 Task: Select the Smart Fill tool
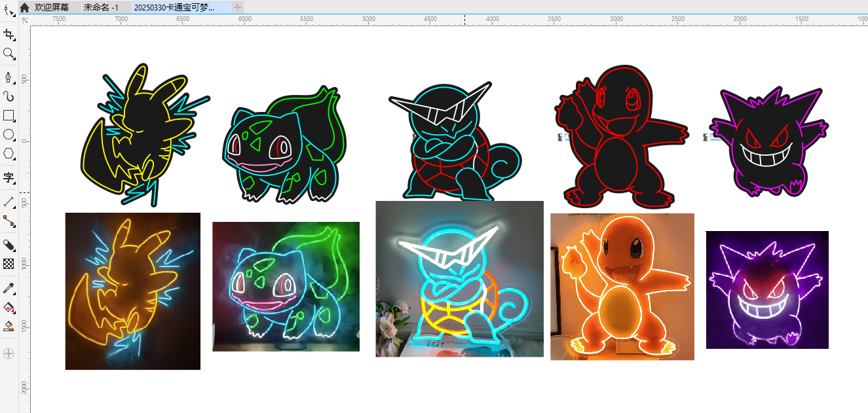click(9, 326)
